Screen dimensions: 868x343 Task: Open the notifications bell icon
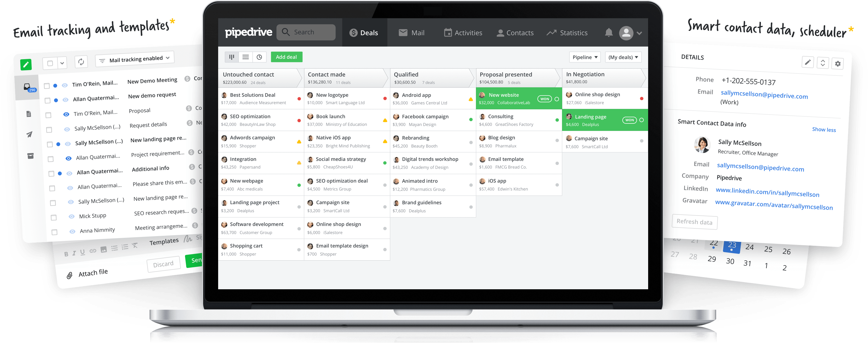[x=608, y=32]
